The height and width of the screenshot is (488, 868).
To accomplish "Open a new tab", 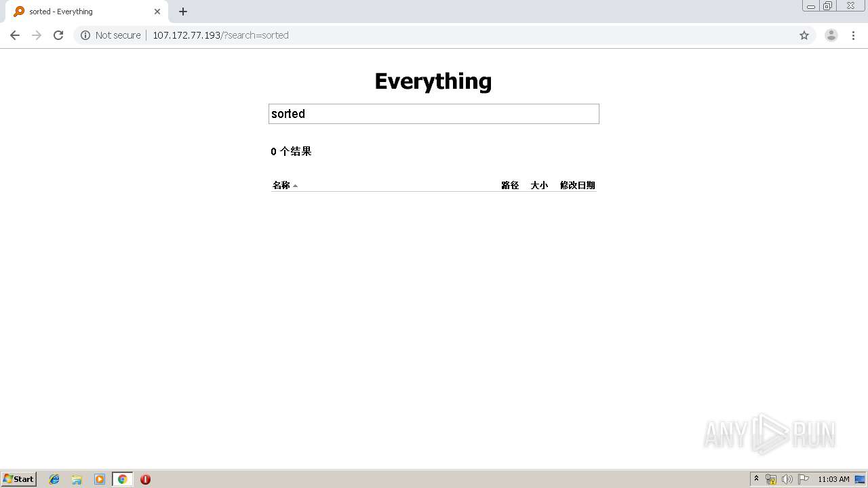I will point(183,12).
